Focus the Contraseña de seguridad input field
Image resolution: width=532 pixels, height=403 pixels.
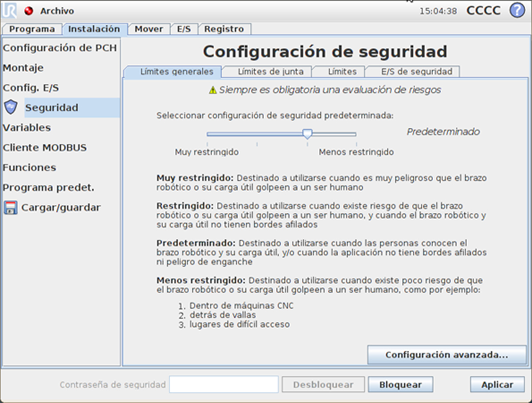pos(223,385)
